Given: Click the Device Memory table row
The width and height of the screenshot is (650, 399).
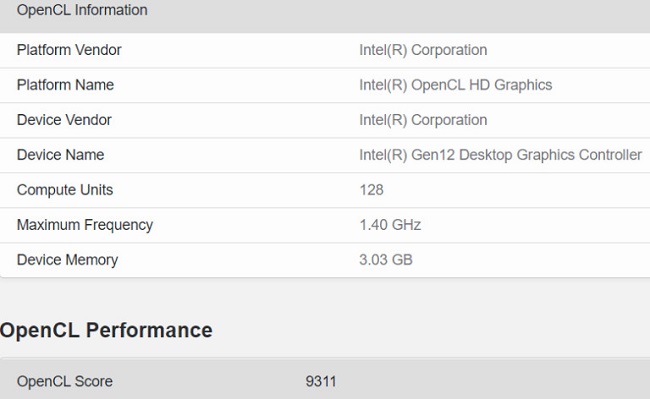Looking at the screenshot, I should [x=325, y=260].
